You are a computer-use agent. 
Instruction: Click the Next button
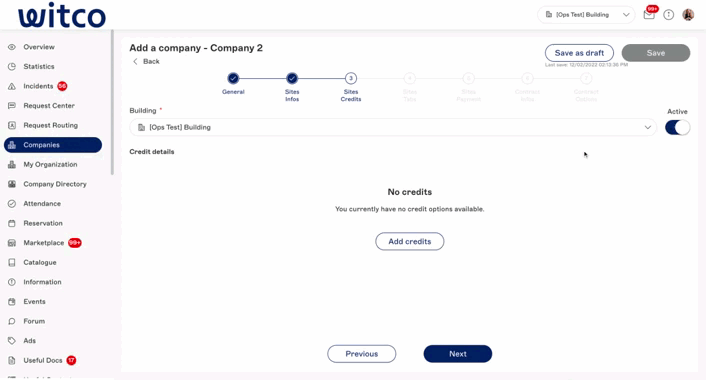click(457, 354)
